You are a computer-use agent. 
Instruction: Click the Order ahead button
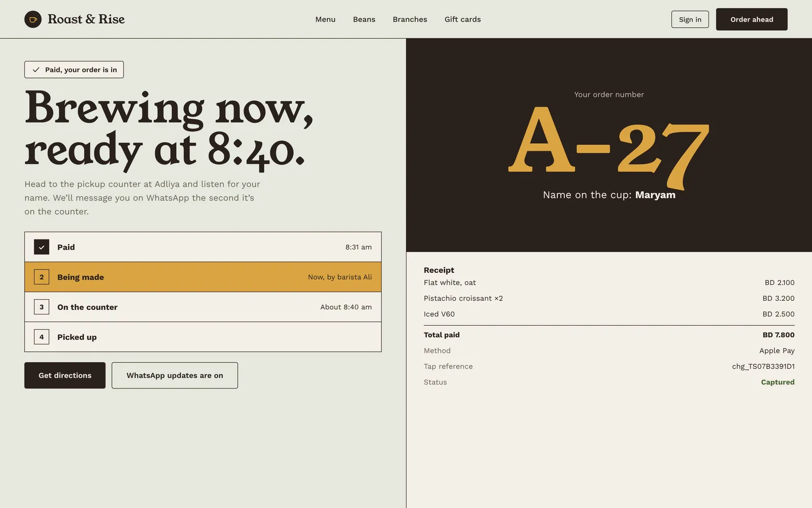tap(752, 19)
